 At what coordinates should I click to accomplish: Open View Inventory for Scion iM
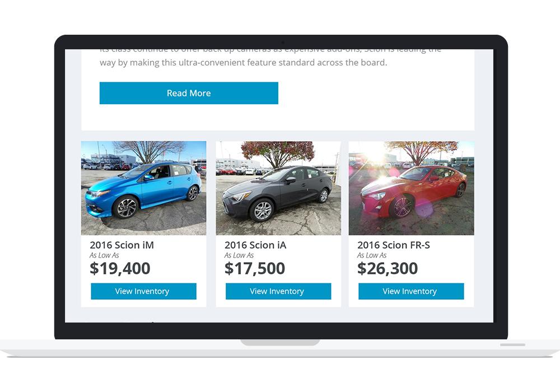pyautogui.click(x=143, y=291)
